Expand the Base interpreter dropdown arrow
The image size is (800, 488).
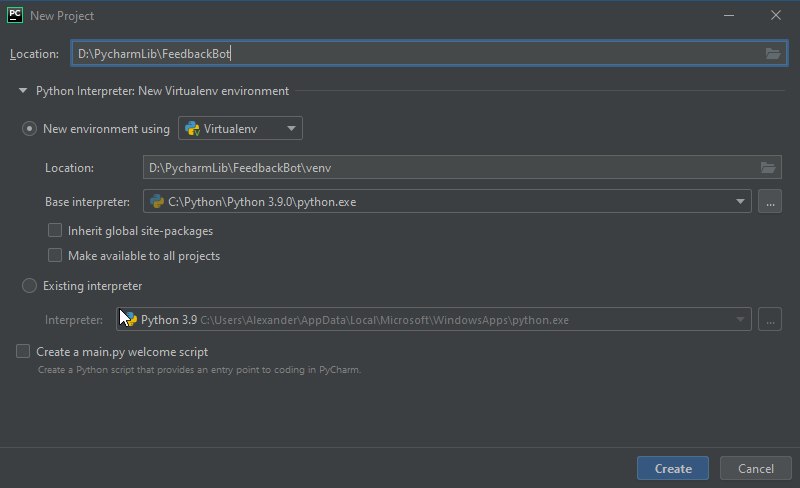[x=740, y=202]
